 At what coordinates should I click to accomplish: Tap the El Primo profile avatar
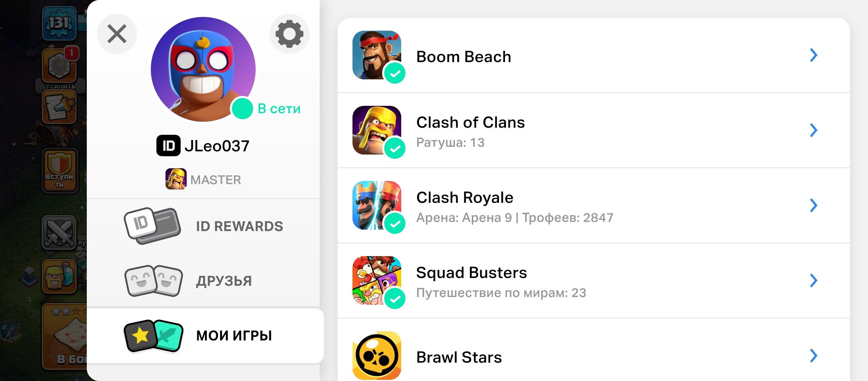point(203,69)
